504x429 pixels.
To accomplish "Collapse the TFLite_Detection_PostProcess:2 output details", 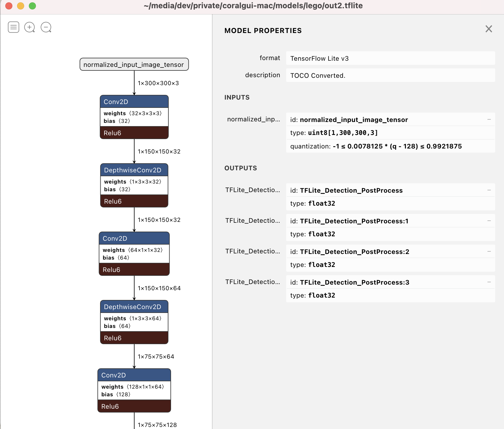I will [x=489, y=251].
